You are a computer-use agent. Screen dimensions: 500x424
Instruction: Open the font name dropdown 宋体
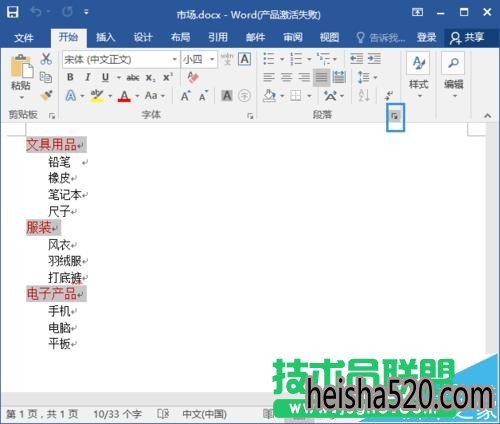click(x=174, y=59)
